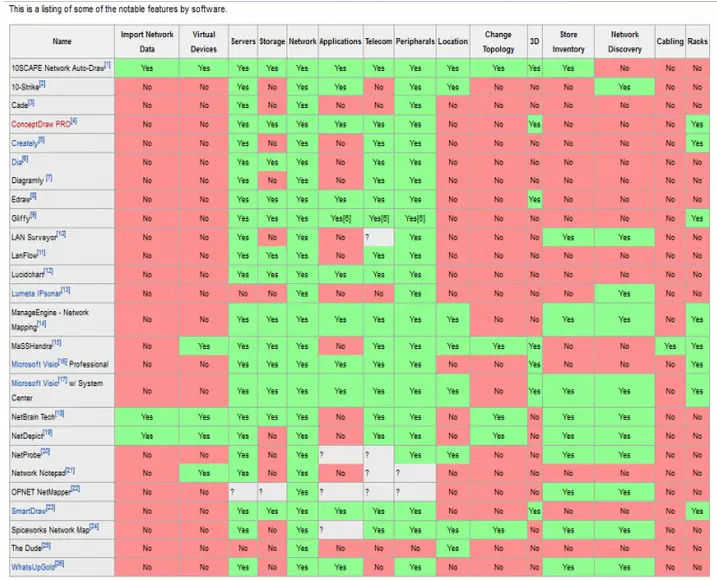Image resolution: width=717 pixels, height=580 pixels.
Task: Click the Store Inventory column header
Action: 568,42
